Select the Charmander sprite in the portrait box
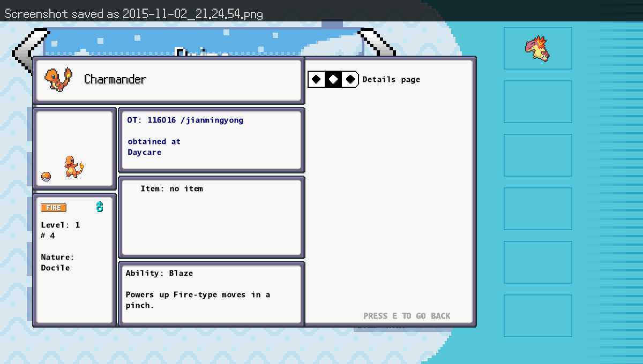This screenshot has height=364, width=643. pyautogui.click(x=74, y=166)
